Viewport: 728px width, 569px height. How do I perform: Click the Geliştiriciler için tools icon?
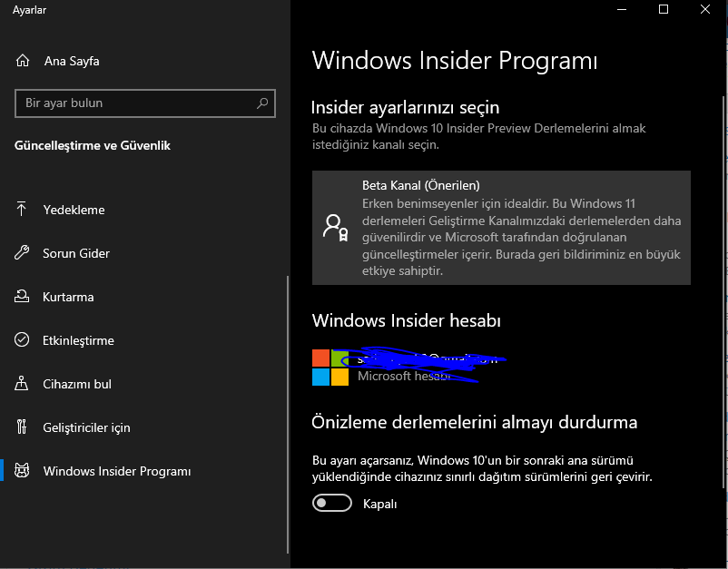tap(22, 427)
